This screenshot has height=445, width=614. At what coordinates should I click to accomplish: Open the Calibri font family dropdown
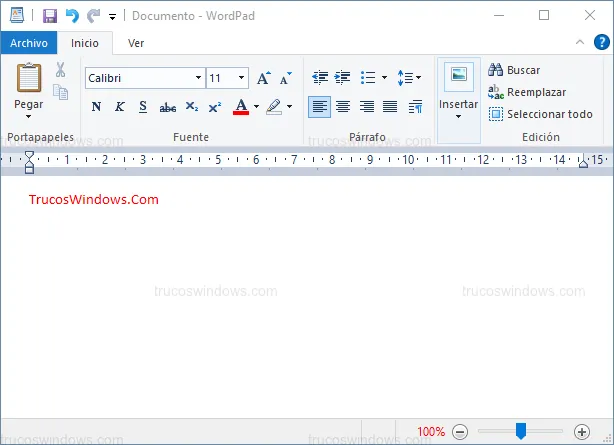point(199,78)
